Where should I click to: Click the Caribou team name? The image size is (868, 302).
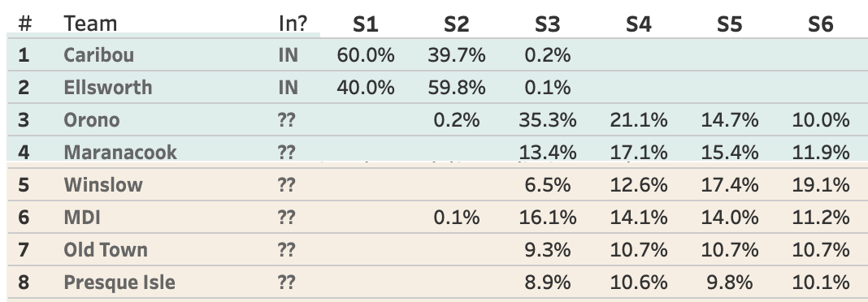point(98,54)
